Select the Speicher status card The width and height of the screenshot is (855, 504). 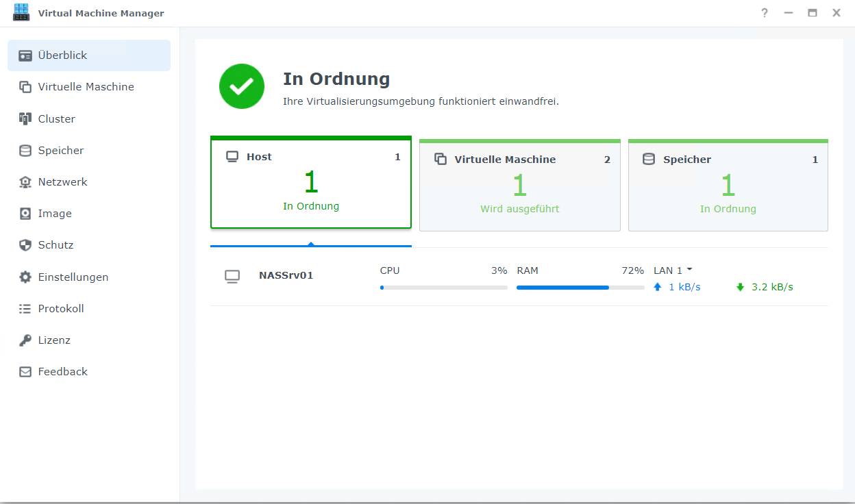coord(728,185)
